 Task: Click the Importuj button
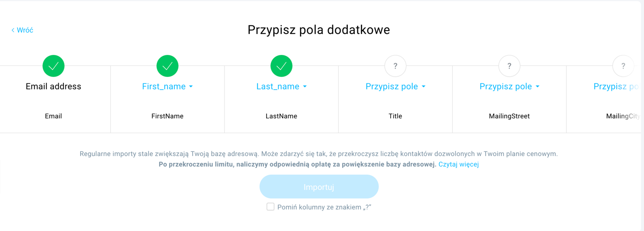[319, 187]
